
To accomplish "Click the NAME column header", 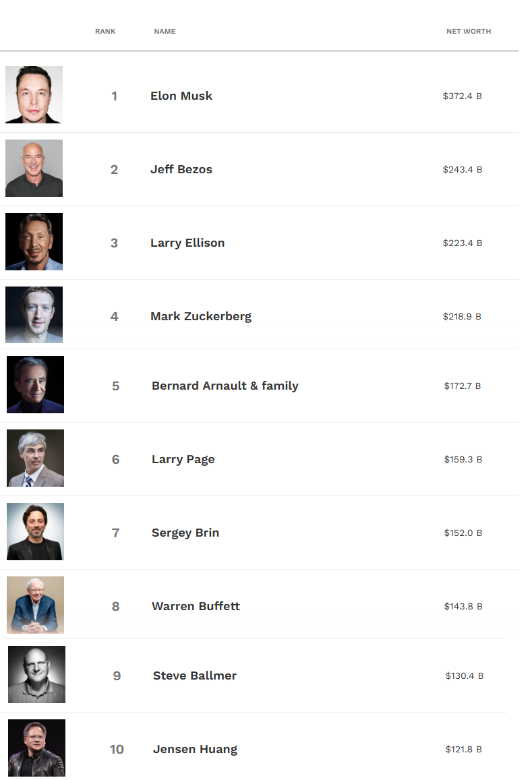I will (165, 32).
